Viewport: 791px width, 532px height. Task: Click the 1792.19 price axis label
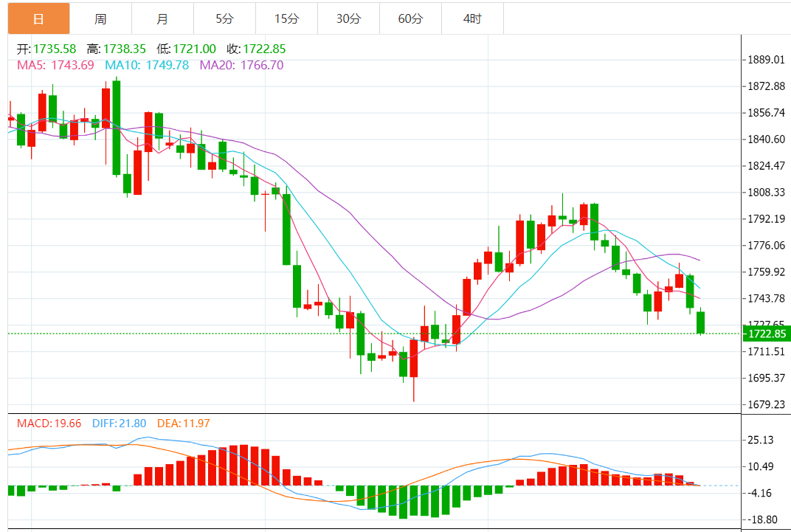(x=766, y=218)
